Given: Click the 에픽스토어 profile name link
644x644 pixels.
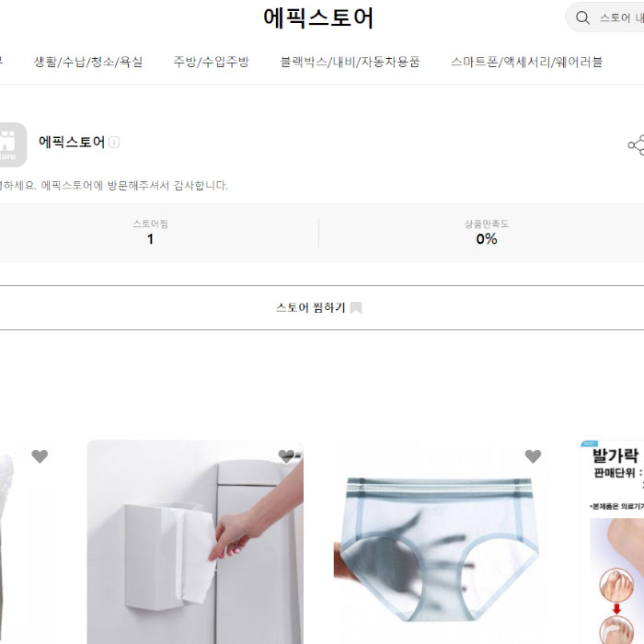Looking at the screenshot, I should 72,142.
